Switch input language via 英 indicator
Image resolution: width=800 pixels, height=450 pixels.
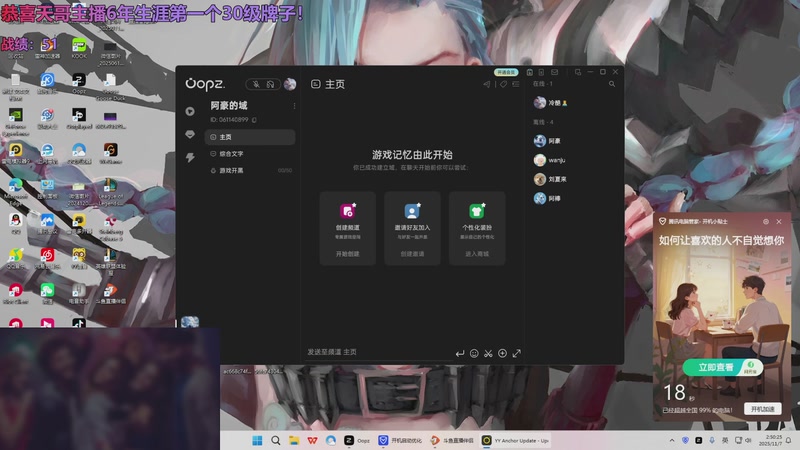(x=725, y=440)
